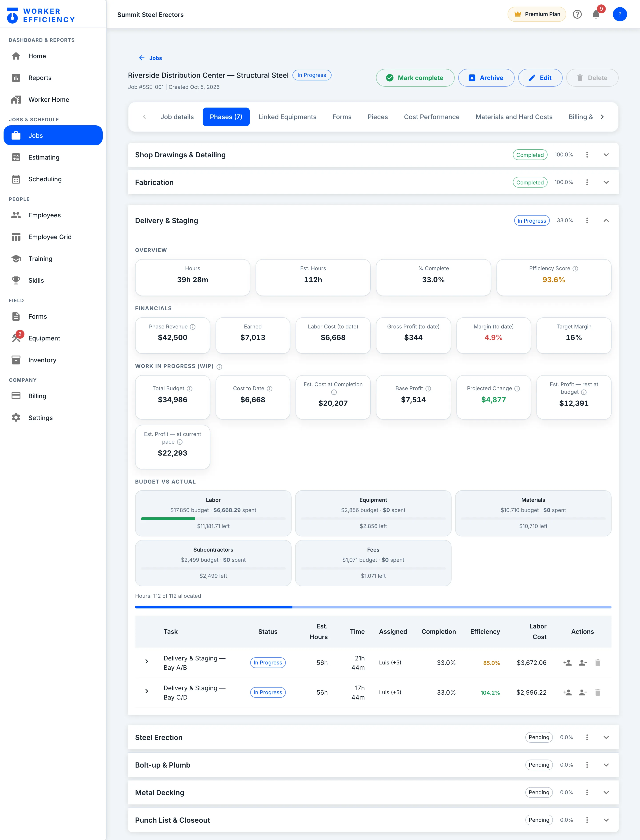Viewport: 640px width, 840px height.
Task: Click the Efficiency Score info icon
Action: click(575, 269)
